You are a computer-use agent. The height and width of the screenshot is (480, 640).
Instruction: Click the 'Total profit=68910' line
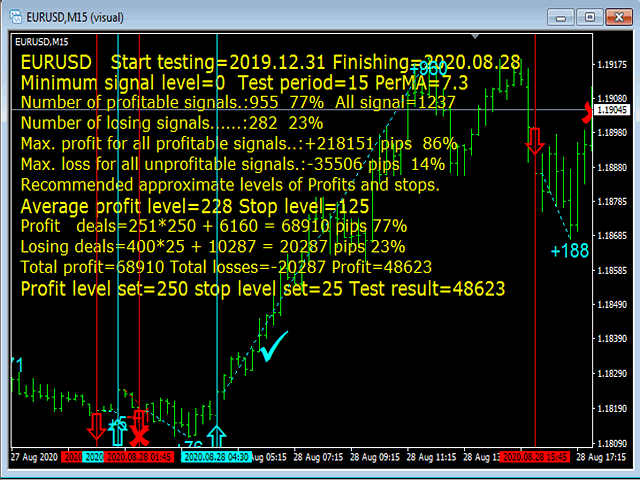click(226, 267)
